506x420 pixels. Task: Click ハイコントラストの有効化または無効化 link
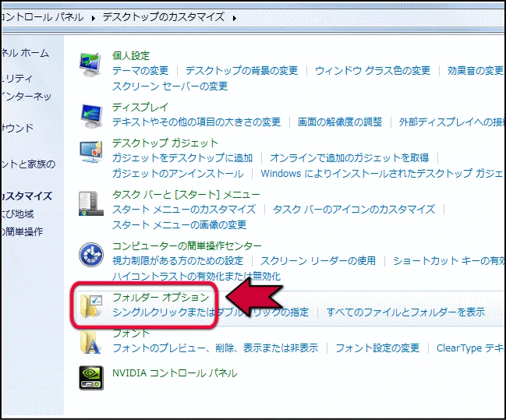196,276
